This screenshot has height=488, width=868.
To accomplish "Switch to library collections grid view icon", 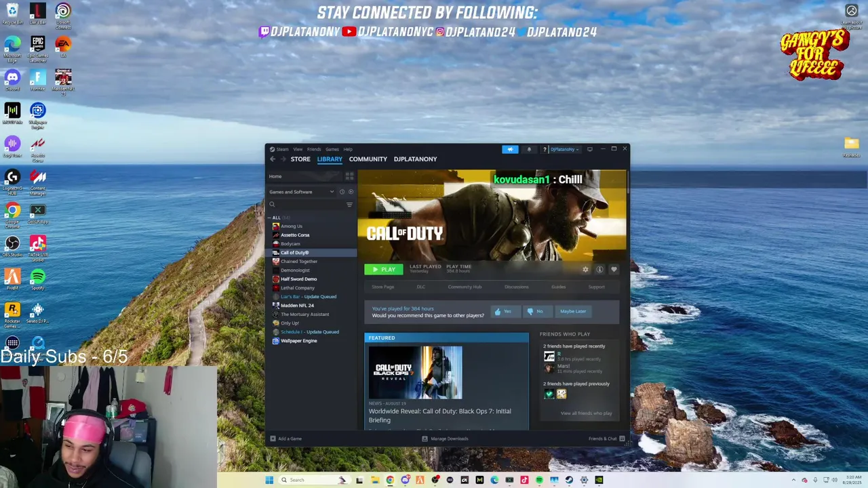I will pos(349,176).
